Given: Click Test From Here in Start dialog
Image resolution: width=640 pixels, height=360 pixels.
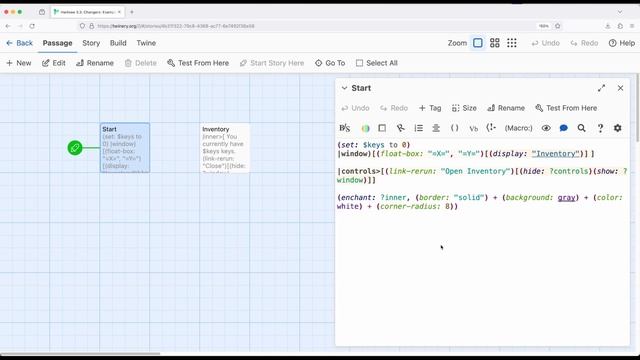Looking at the screenshot, I should pos(566,108).
